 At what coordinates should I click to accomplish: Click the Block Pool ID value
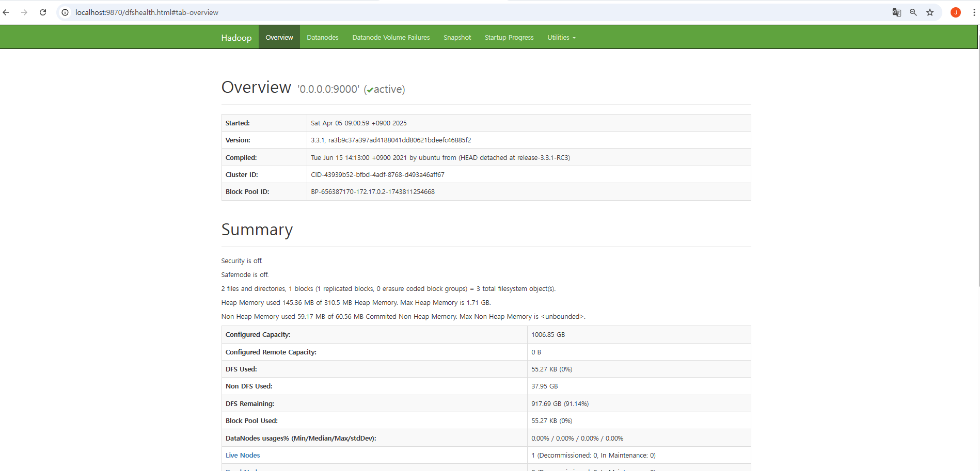click(373, 191)
